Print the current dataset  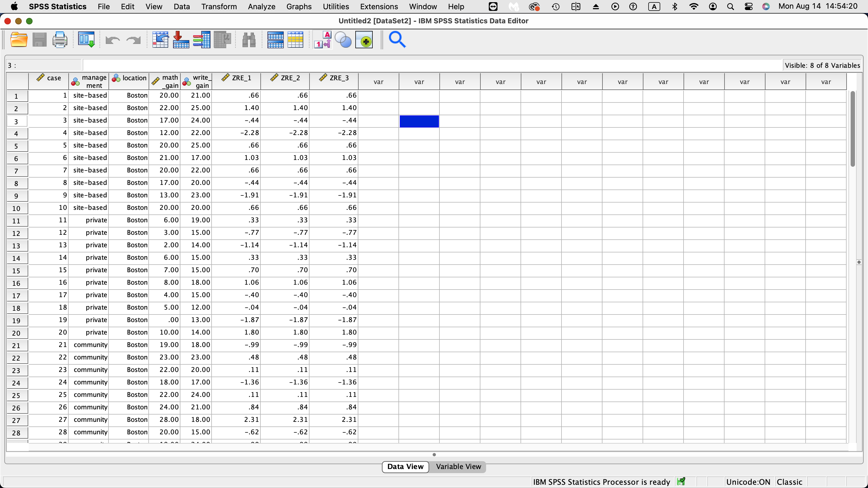60,39
